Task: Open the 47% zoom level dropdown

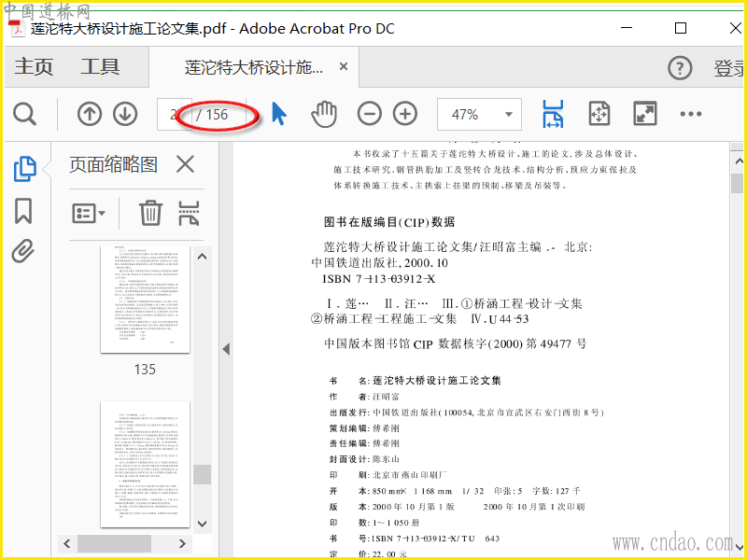Action: [479, 114]
